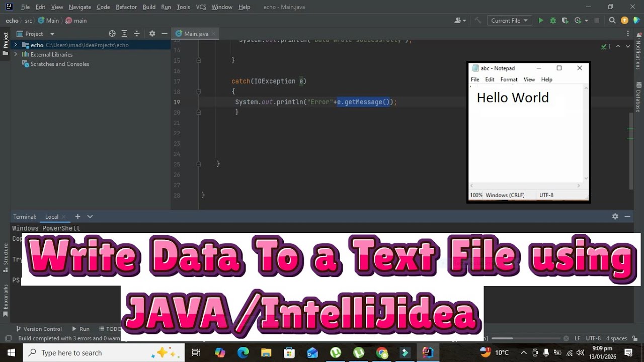
Task: Hide the Project panel with minus icon
Action: coord(164,34)
